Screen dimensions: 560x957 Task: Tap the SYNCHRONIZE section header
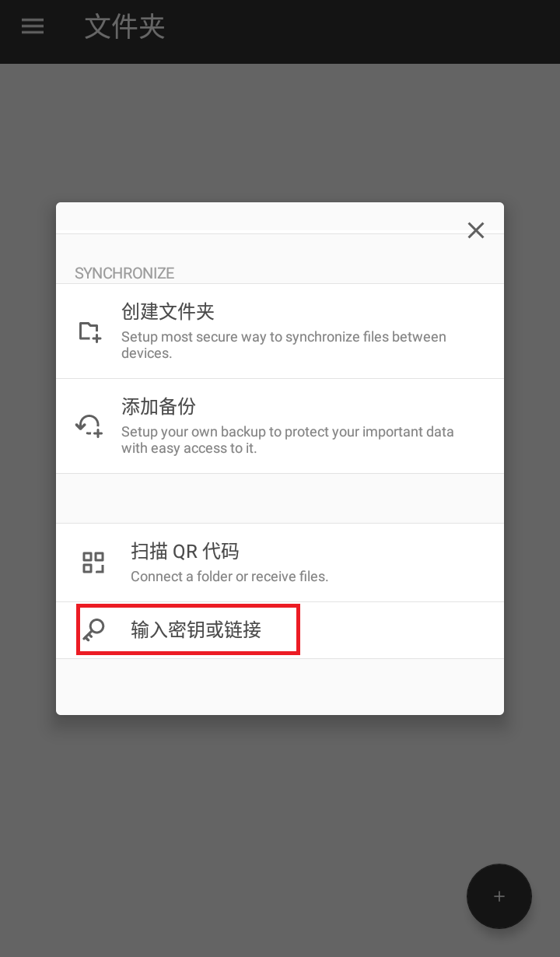coord(124,273)
